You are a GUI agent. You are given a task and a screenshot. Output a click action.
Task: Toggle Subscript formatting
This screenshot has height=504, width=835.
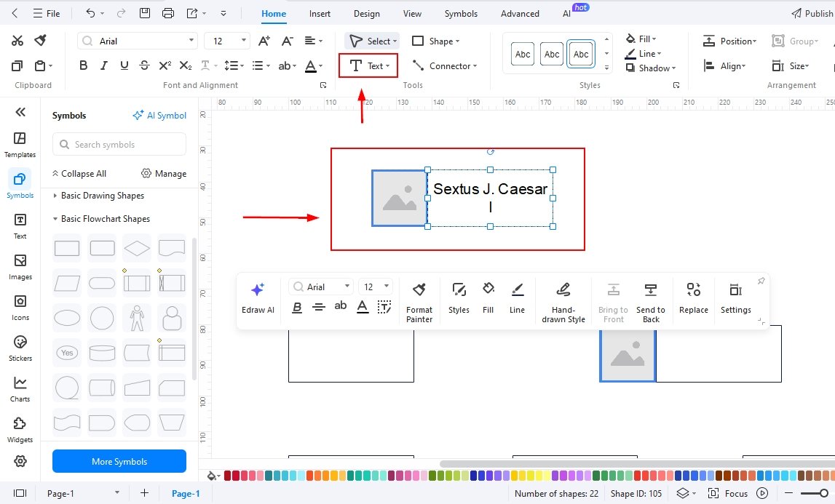pos(186,65)
